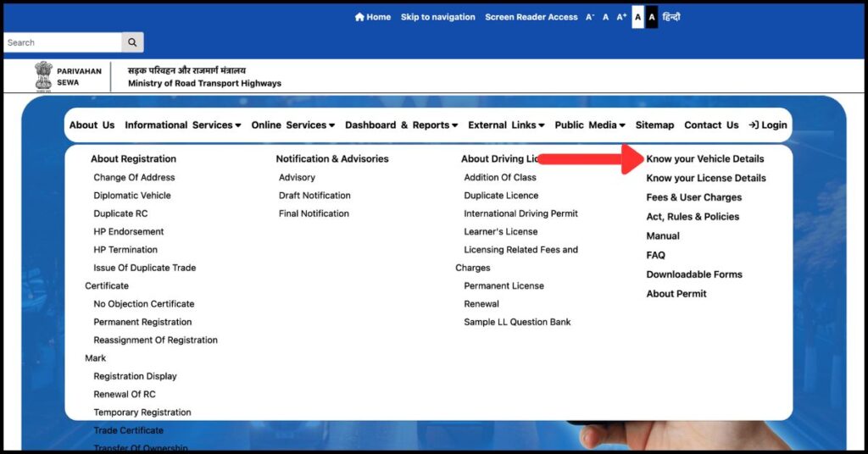Select Sample LL Question Bank
The height and width of the screenshot is (454, 868).
[517, 322]
